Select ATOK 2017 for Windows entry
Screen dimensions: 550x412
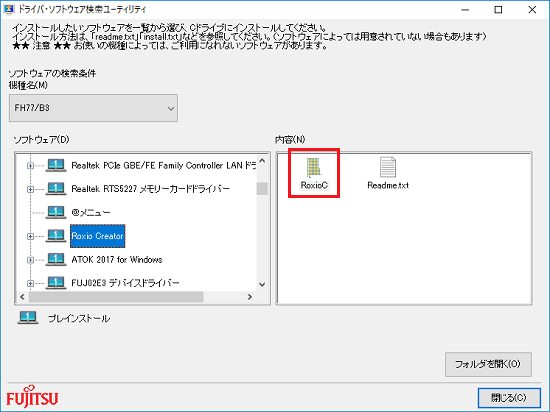point(117,260)
